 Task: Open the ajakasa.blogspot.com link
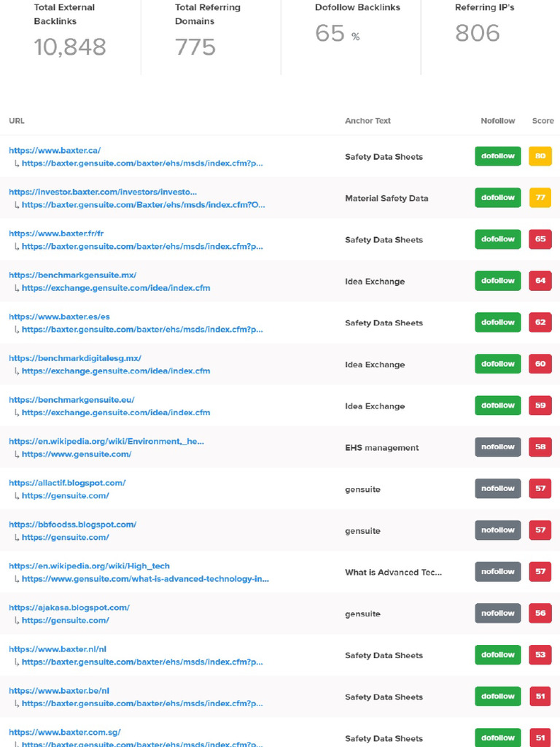[x=69, y=608]
